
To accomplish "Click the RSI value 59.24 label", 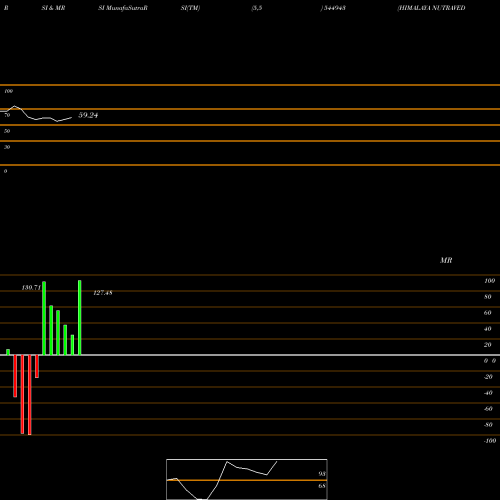I will [x=88, y=115].
